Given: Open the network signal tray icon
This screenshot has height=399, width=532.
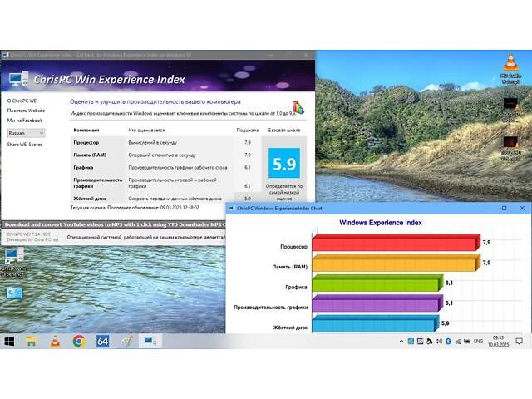Looking at the screenshot, I should (458, 342).
